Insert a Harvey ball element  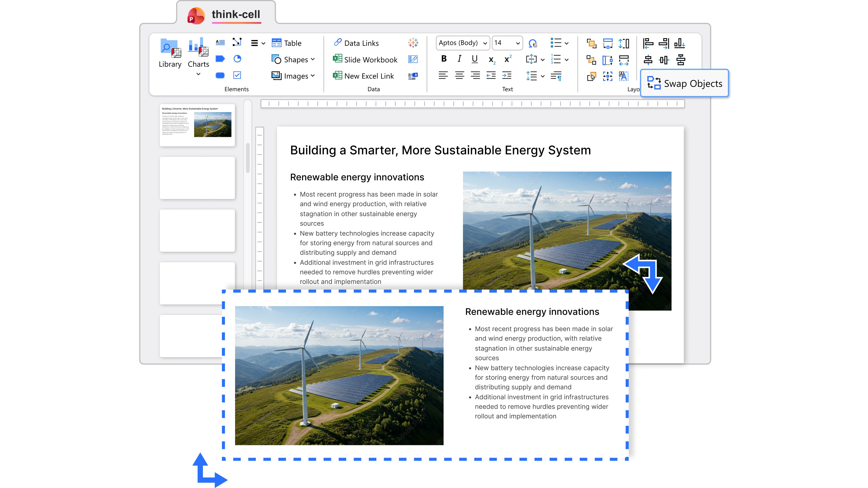tap(237, 59)
